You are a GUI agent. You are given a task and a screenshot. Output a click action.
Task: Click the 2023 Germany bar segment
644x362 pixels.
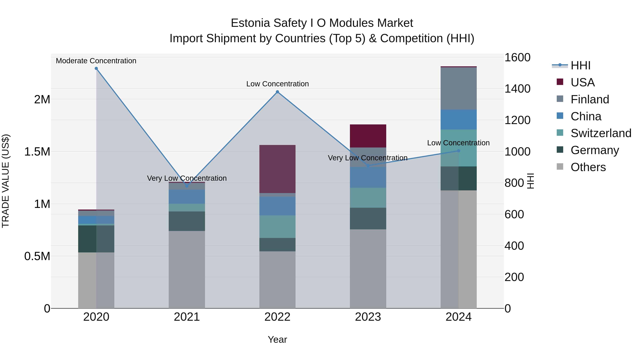[x=368, y=219]
